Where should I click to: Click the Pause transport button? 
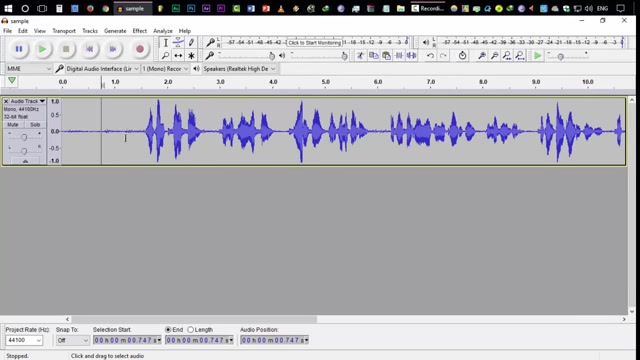pyautogui.click(x=19, y=49)
